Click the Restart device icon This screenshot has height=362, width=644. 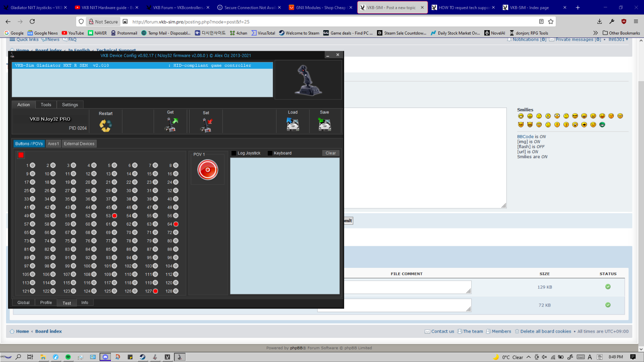click(105, 125)
